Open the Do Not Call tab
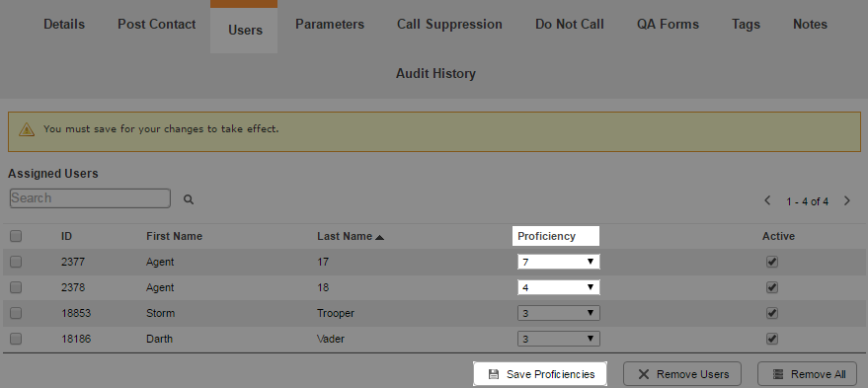 tap(570, 25)
